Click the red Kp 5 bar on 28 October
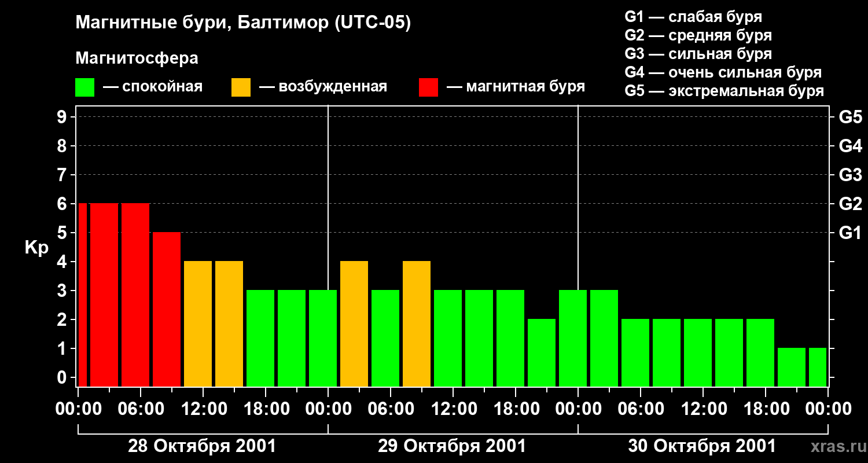The image size is (868, 463). (x=167, y=309)
